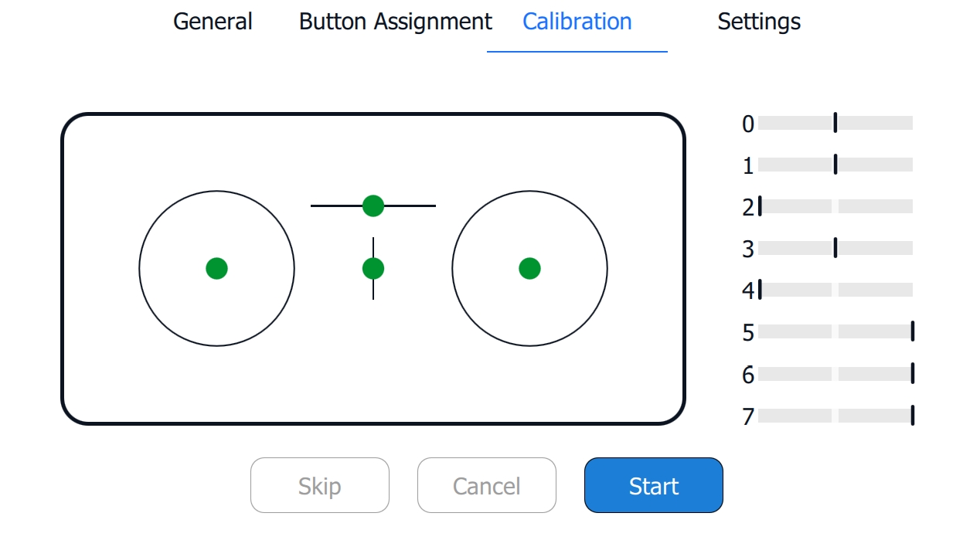Click channel 6 slider marker

click(x=913, y=372)
